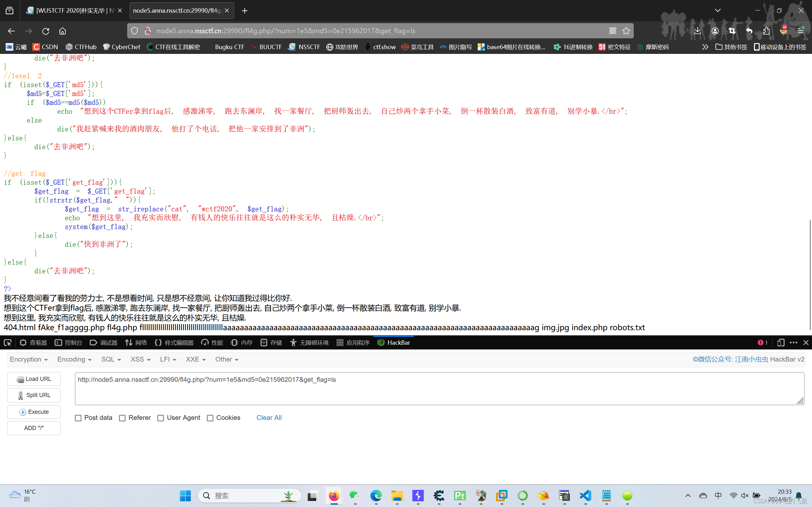Open the SQL dropdown menu
This screenshot has height=507, width=812.
111,359
